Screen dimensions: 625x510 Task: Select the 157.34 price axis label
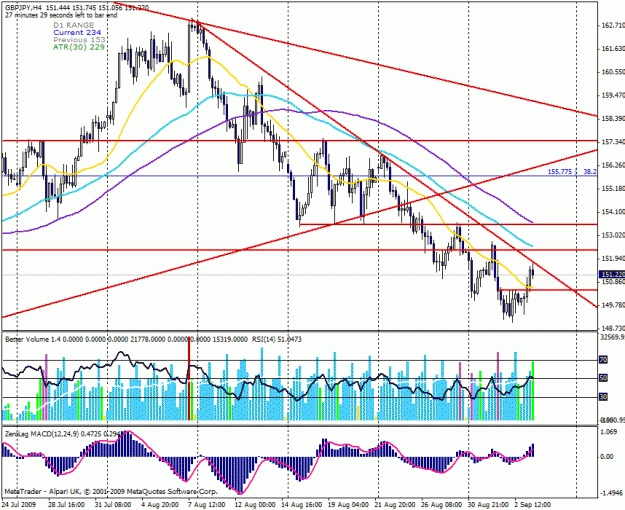coord(613,142)
